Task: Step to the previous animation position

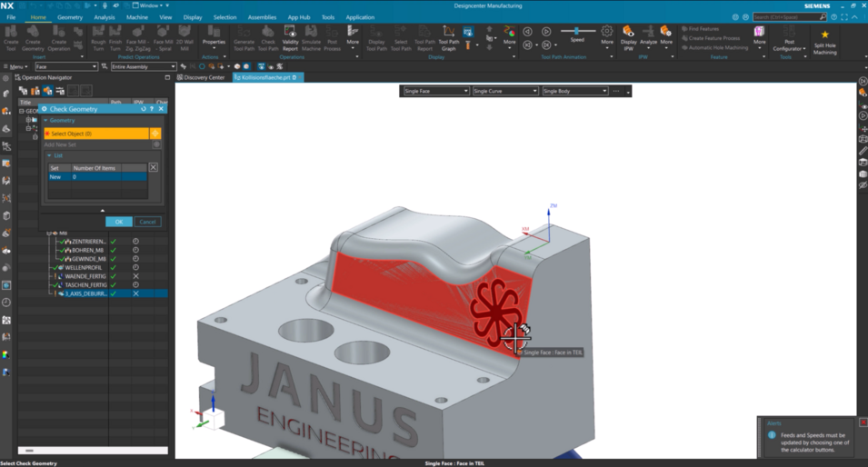Action: [527, 45]
